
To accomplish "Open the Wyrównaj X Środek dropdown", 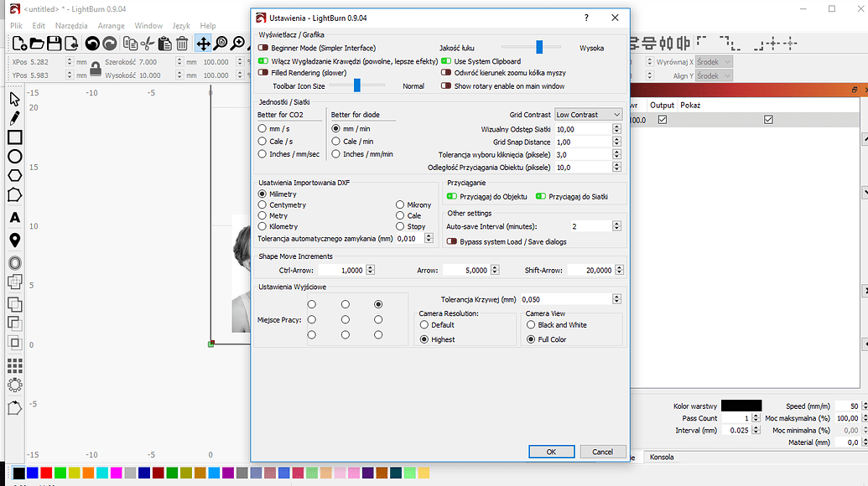I will click(714, 62).
